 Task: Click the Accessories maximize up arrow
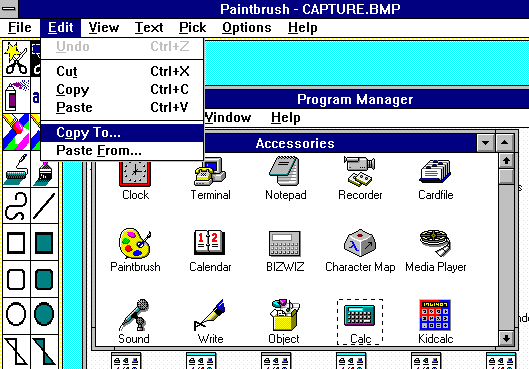(x=504, y=143)
